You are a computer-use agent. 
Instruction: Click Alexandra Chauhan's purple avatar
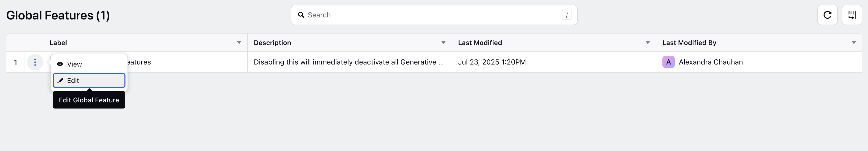coord(668,62)
